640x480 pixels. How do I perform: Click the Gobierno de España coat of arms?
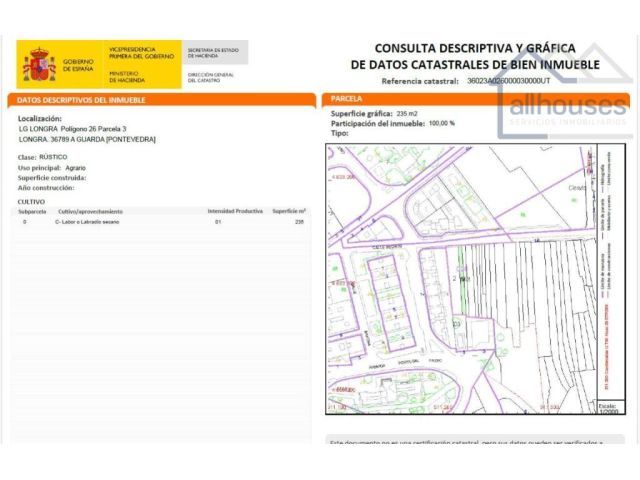39,64
